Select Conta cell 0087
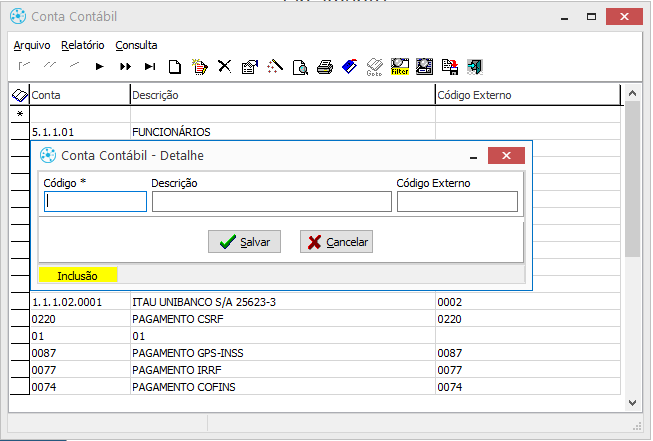This screenshot has height=441, width=653. pyautogui.click(x=80, y=353)
